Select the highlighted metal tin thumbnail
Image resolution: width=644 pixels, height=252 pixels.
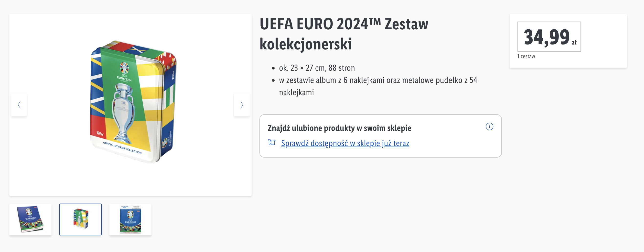coord(81,219)
